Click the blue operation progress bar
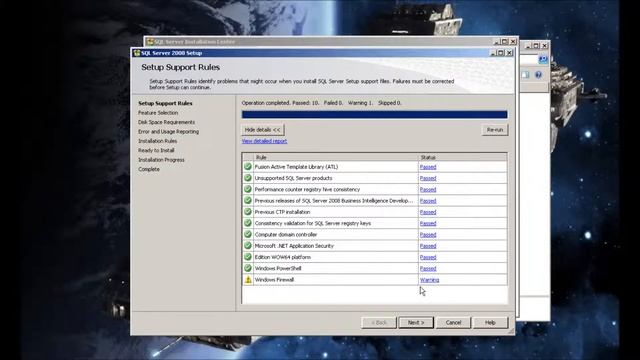The height and width of the screenshot is (360, 640). click(x=375, y=115)
